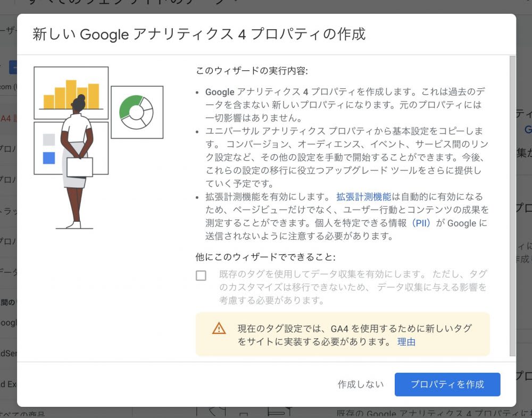Enable the 既存のタグを使用 data collection checkbox

201,275
